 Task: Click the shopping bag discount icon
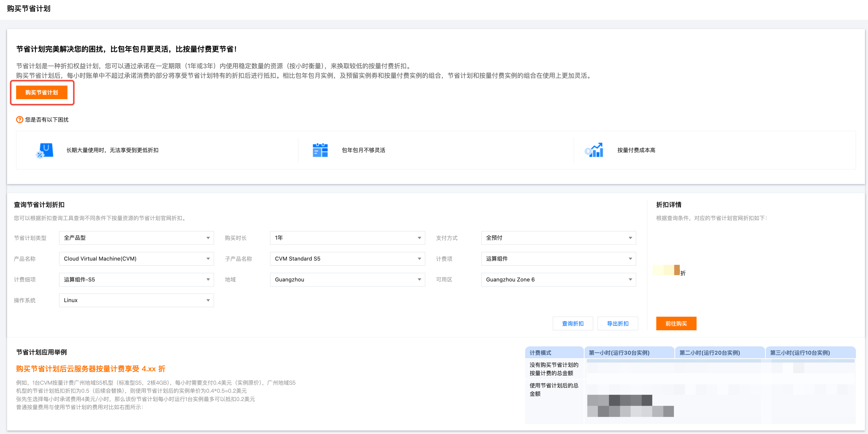tap(45, 150)
